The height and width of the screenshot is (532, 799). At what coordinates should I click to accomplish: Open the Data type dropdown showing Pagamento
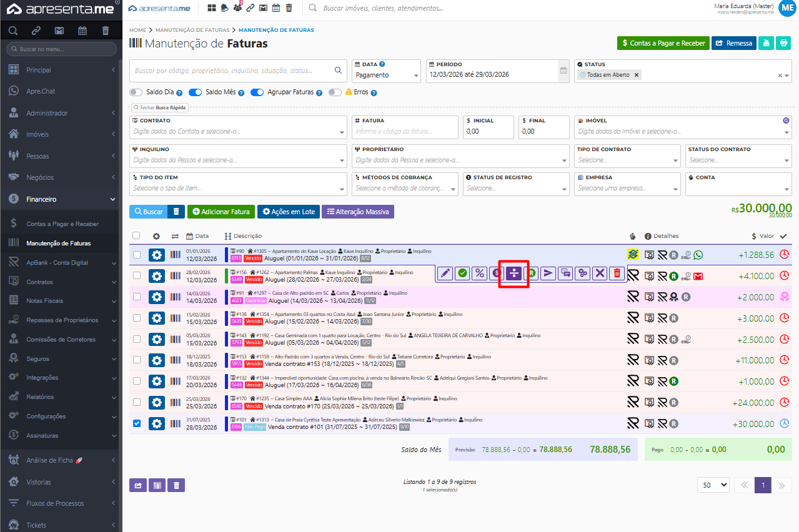(387, 75)
